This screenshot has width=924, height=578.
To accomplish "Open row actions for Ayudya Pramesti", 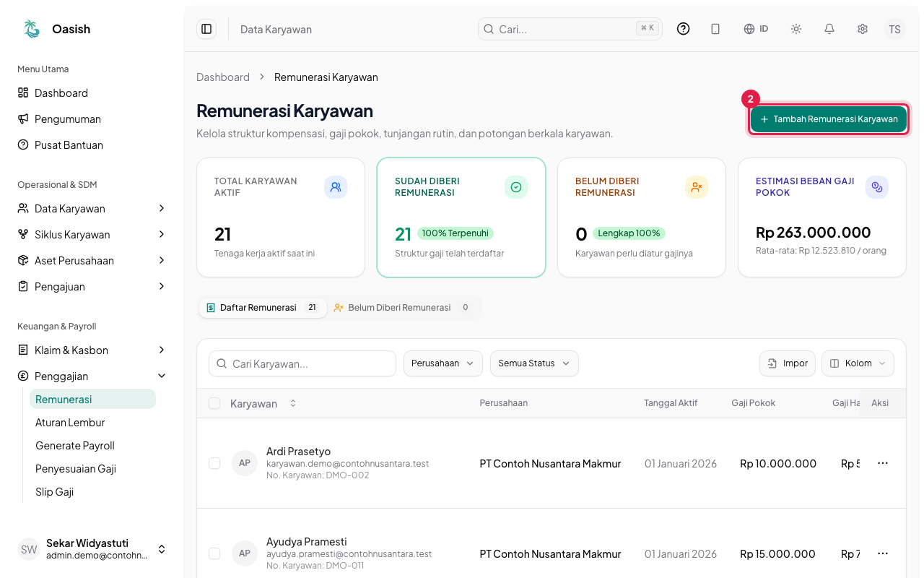I will coord(883,553).
